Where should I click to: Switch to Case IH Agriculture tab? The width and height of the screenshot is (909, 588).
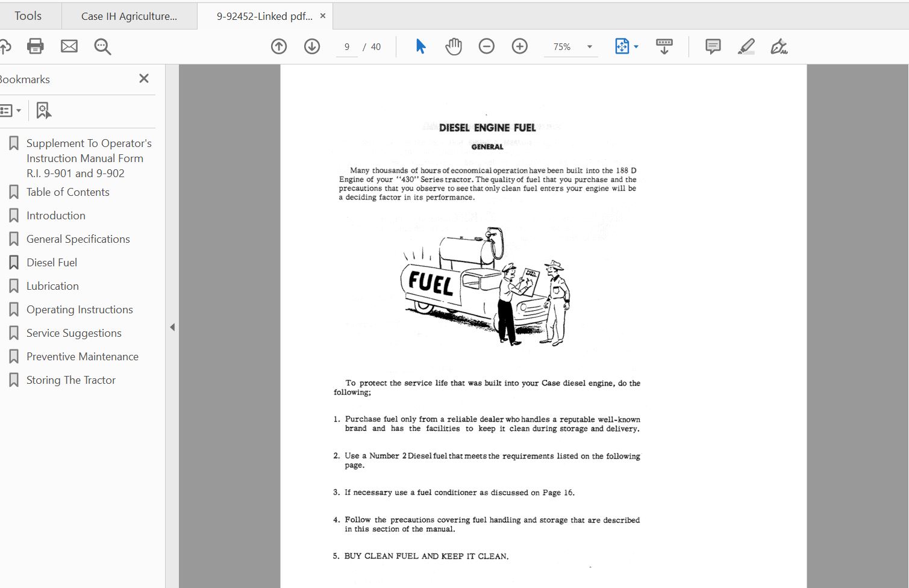129,16
